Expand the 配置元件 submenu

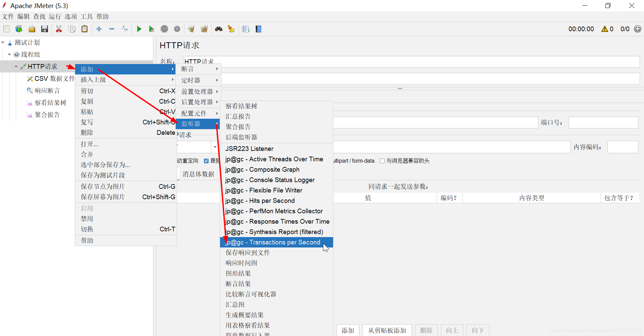pos(198,113)
